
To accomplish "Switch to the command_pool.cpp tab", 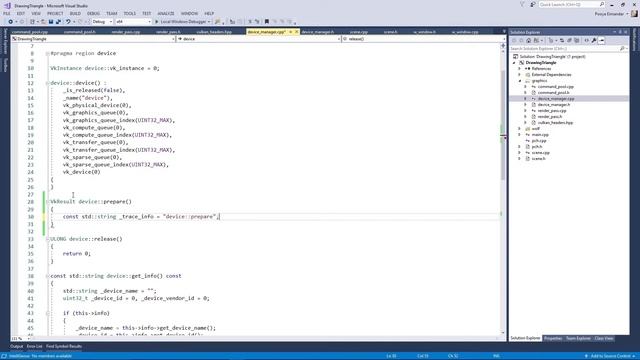I will click(x=30, y=32).
